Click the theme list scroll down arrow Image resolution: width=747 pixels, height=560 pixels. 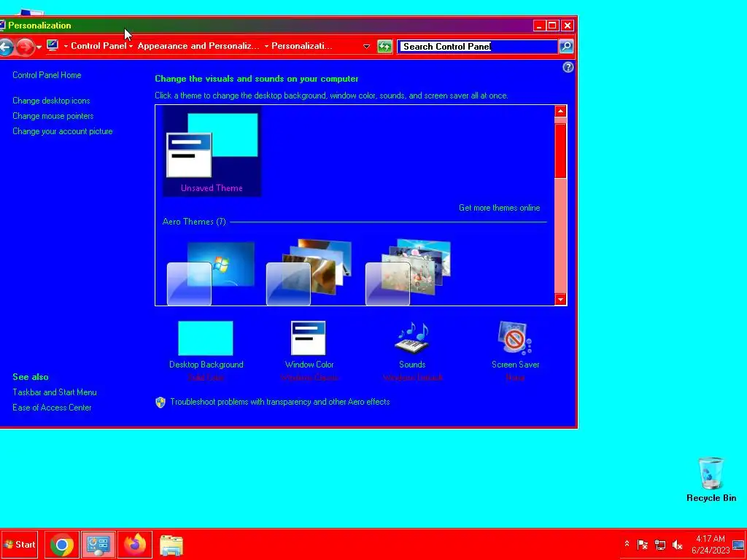coord(561,300)
